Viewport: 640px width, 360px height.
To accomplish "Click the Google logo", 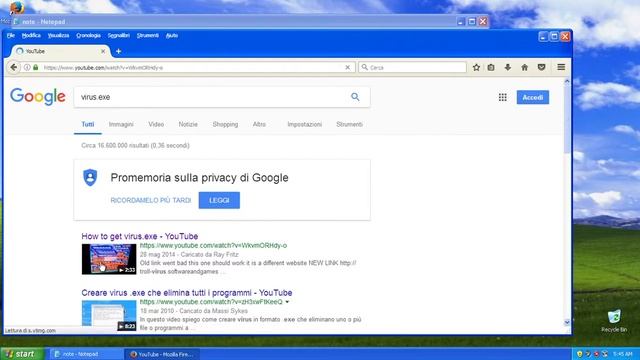I will click(38, 96).
